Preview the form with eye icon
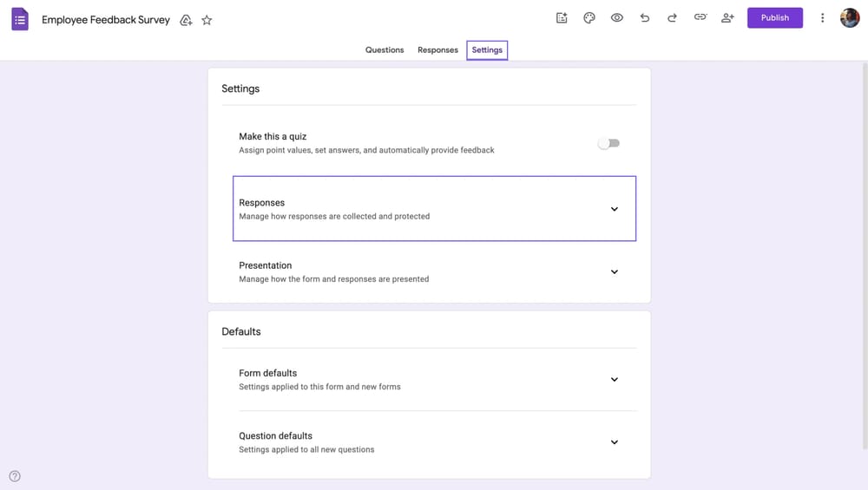The width and height of the screenshot is (868, 490). [617, 17]
